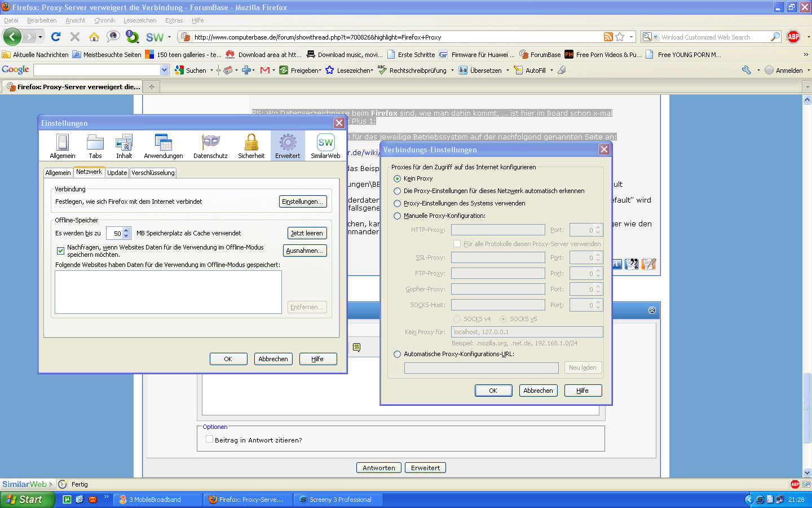Open the Start menu button
Viewport: 812px width, 508px height.
(x=27, y=500)
